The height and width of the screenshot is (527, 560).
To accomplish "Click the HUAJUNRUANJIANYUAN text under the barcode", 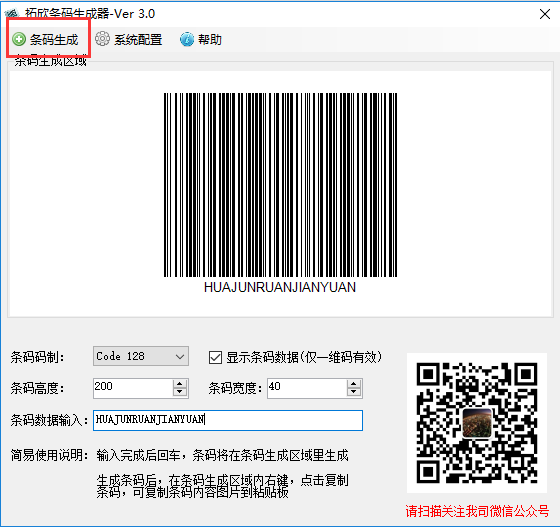I will 280,287.
